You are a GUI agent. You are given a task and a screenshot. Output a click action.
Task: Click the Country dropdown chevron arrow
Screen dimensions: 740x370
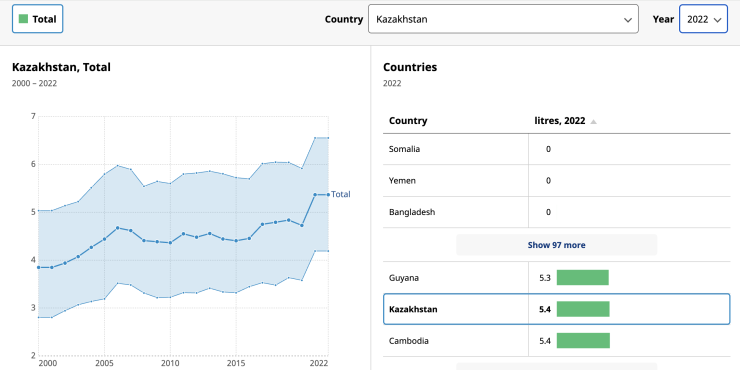point(628,20)
